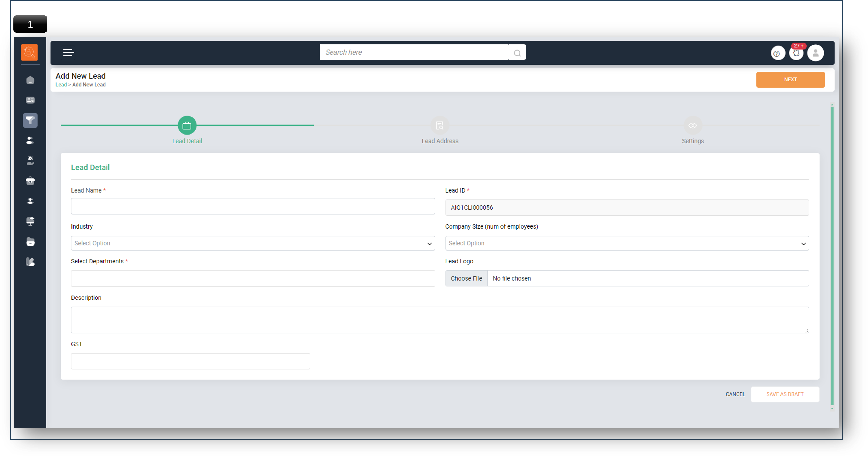Click the Lead breadcrumb link
Image resolution: width=868 pixels, height=457 pixels.
(x=61, y=85)
